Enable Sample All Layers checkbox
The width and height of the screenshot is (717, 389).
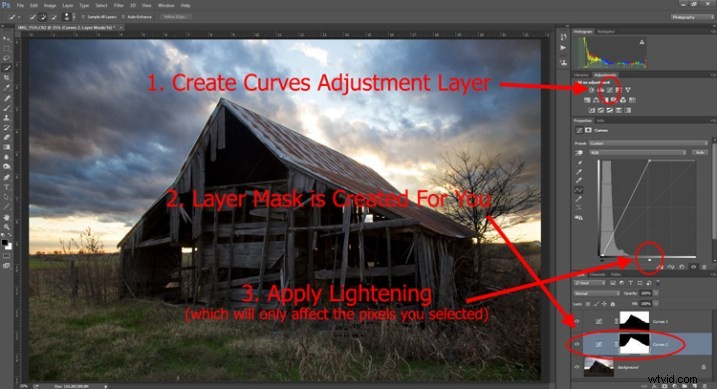tap(83, 17)
